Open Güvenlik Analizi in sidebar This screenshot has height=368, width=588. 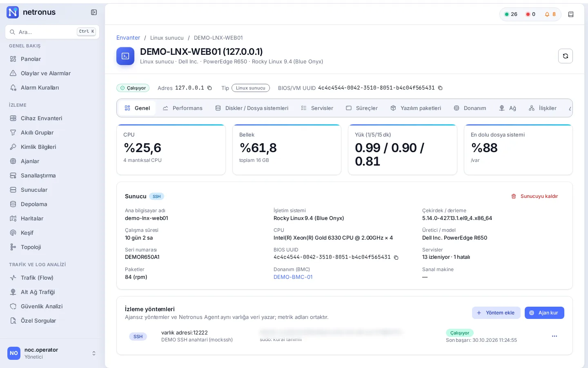click(x=52, y=306)
